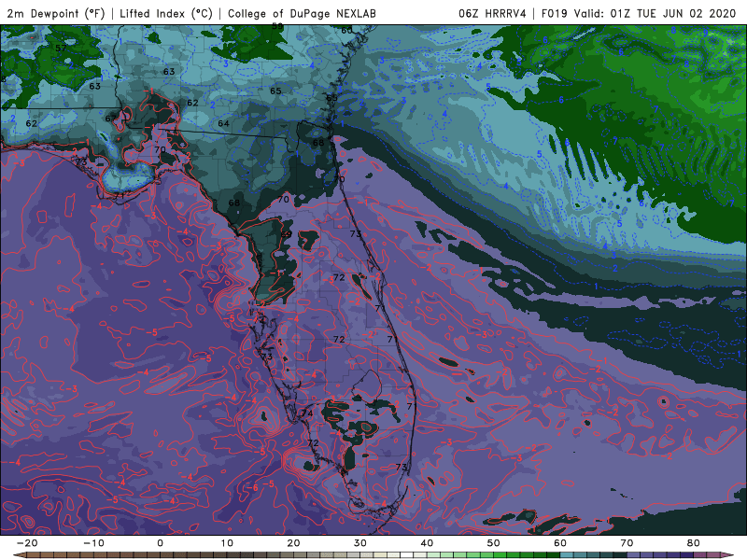Click the "College of DuPage NEXLAB" label
Image resolution: width=747 pixels, height=560 pixels.
[x=302, y=13]
